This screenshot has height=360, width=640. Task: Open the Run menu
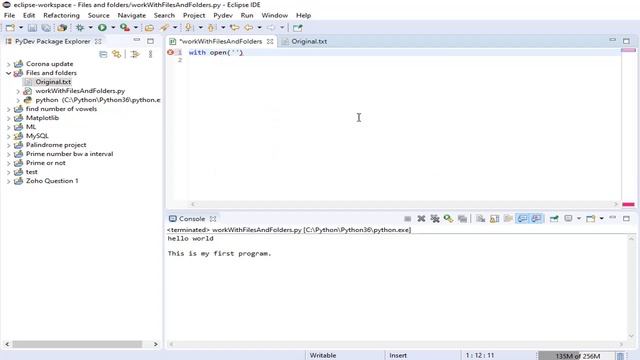[x=247, y=15]
